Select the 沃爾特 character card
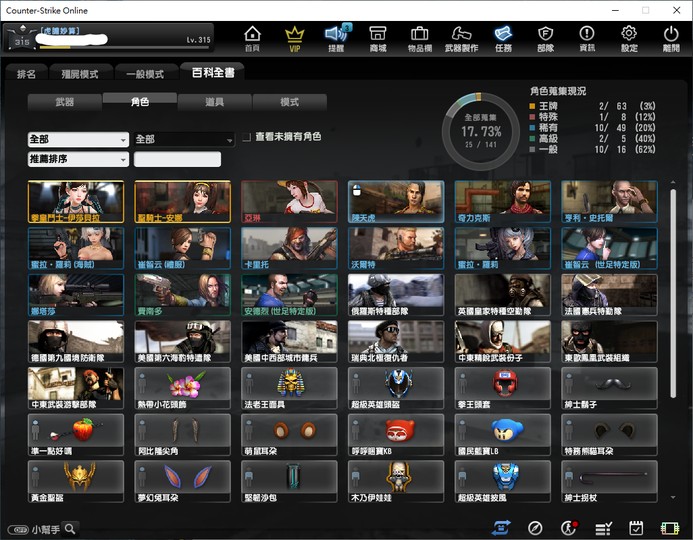Image resolution: width=693 pixels, height=540 pixels. click(x=396, y=248)
